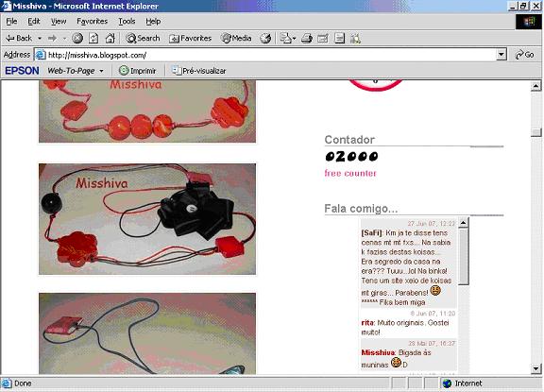544x392 pixels.
Task: Click the Contador heading
Action: [349, 140]
